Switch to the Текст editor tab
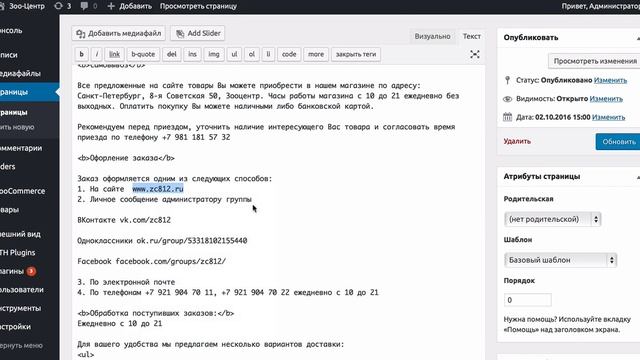Viewport: 640px width, 360px height. tap(471, 36)
